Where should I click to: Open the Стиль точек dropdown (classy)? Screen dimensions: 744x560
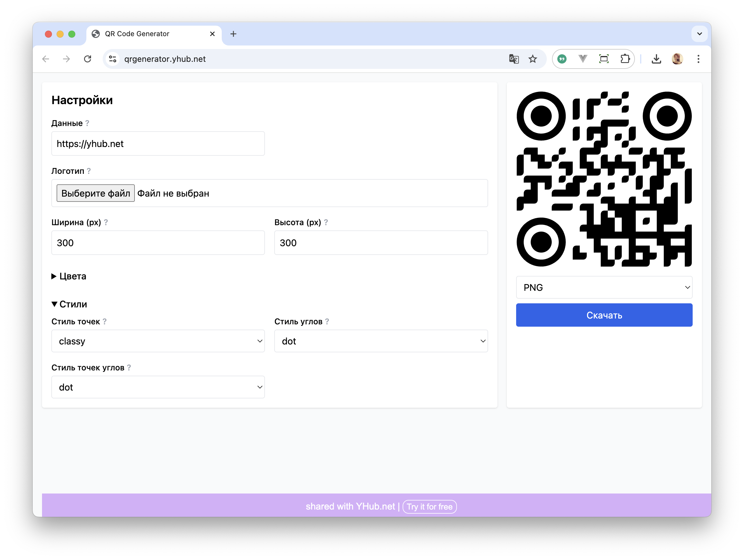click(158, 341)
